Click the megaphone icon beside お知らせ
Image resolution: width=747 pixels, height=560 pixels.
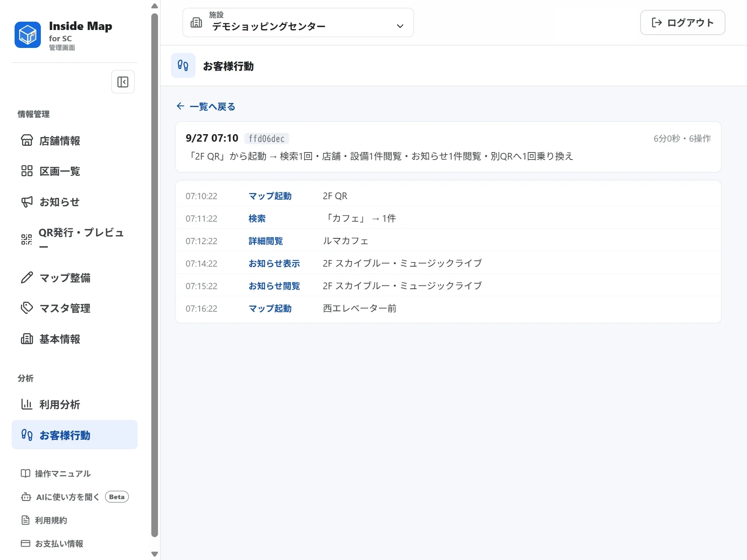pos(27,202)
